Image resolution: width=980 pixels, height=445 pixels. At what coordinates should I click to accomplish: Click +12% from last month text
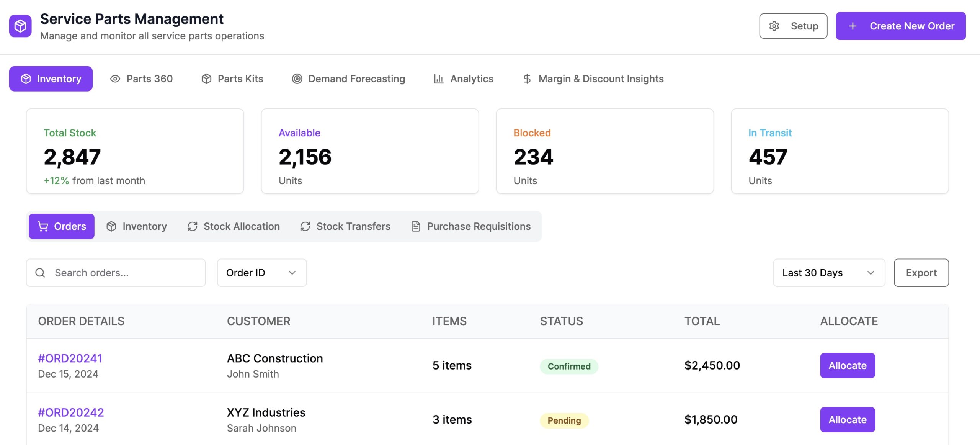tap(94, 180)
